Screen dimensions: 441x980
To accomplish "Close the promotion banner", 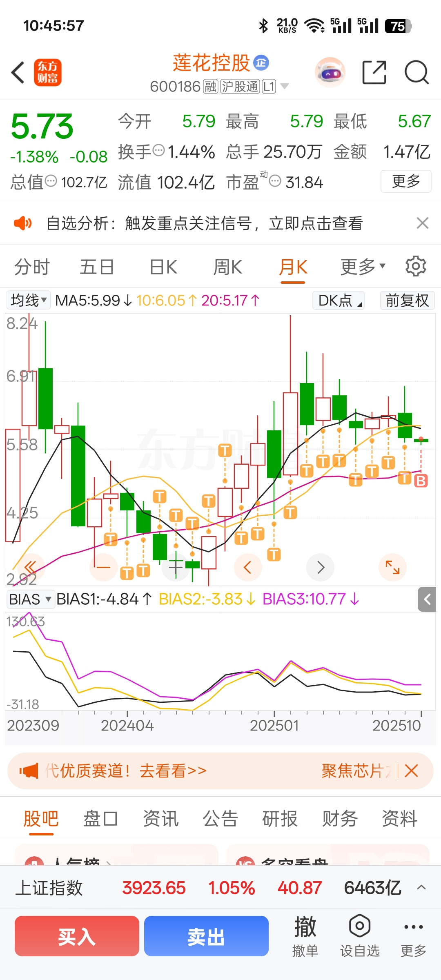I will tap(411, 771).
